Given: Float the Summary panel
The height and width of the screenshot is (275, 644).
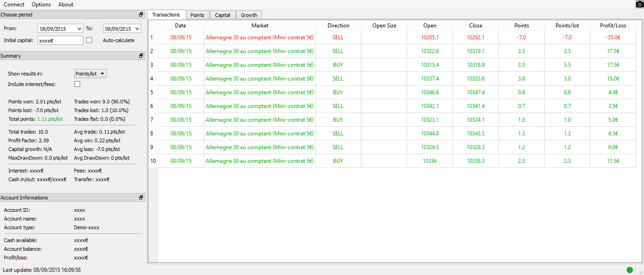Looking at the screenshot, I should click(141, 56).
